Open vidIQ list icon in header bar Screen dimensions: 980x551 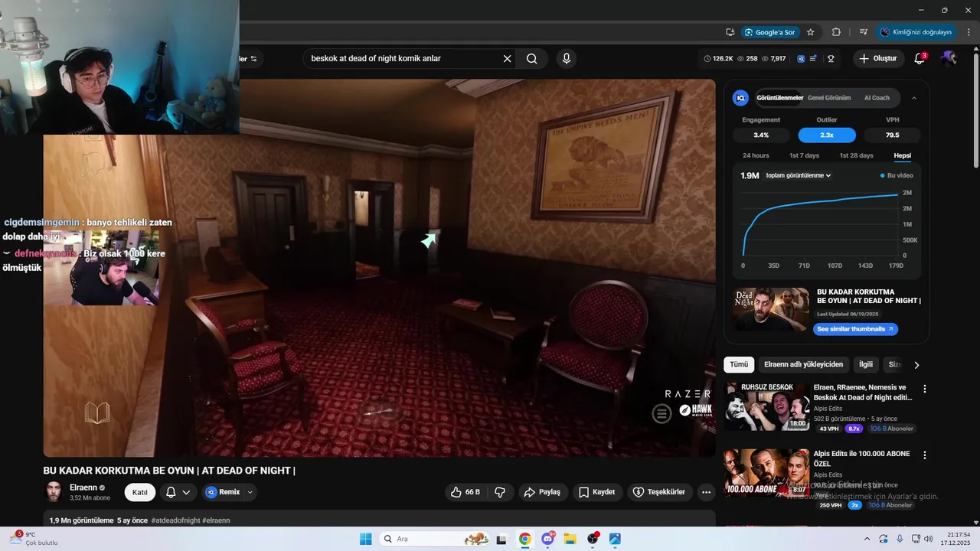(x=814, y=59)
